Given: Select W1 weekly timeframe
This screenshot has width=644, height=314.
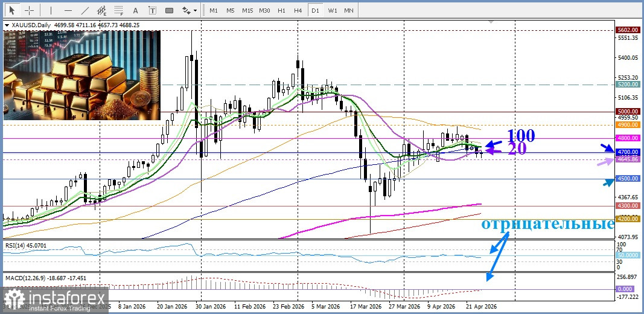Looking at the screenshot, I should pos(333,10).
